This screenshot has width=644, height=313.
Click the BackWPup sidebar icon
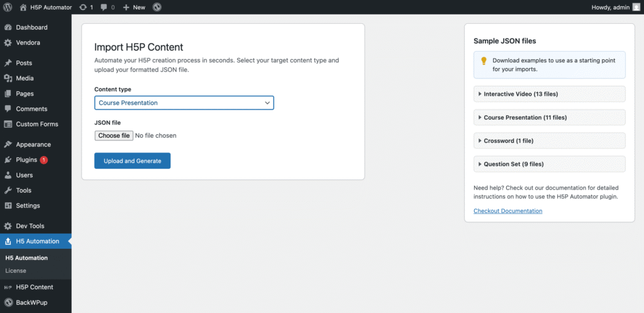pos(8,303)
